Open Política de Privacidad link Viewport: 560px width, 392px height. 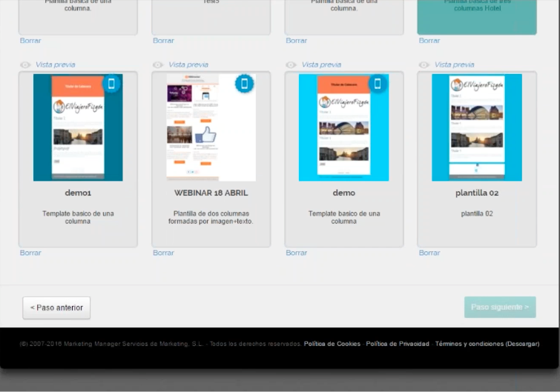pos(398,344)
